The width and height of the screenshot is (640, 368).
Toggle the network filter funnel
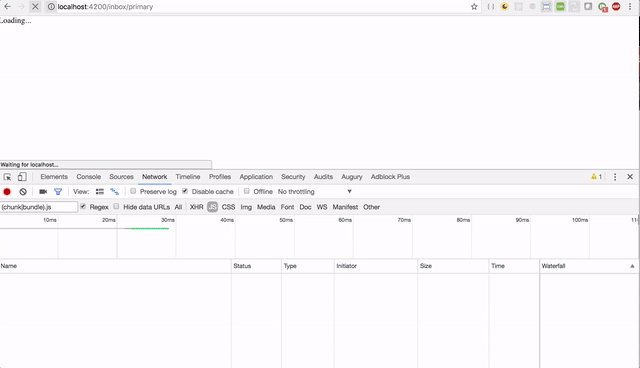[x=58, y=192]
